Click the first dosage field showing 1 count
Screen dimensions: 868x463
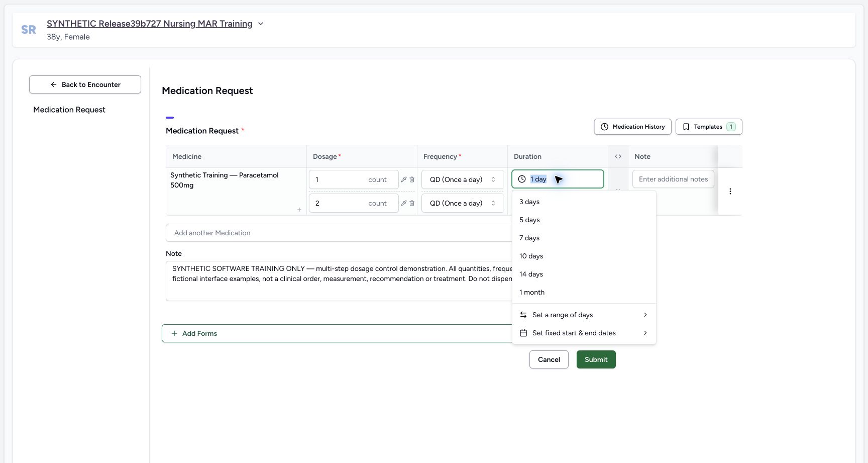pos(354,179)
